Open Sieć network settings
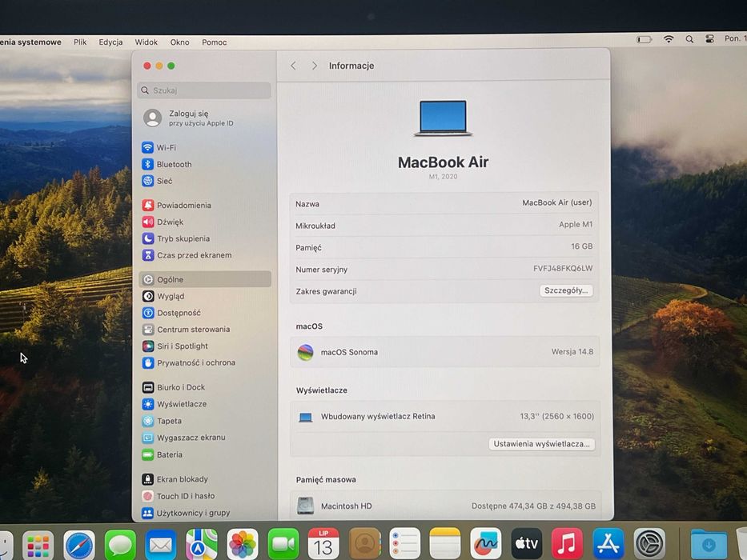The image size is (747, 560). [157, 181]
